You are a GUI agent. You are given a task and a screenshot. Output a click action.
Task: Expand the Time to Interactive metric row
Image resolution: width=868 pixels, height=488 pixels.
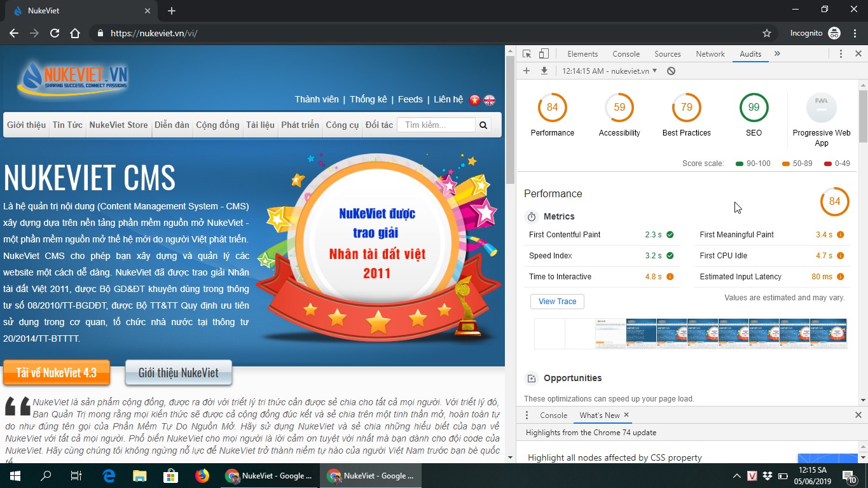point(602,277)
